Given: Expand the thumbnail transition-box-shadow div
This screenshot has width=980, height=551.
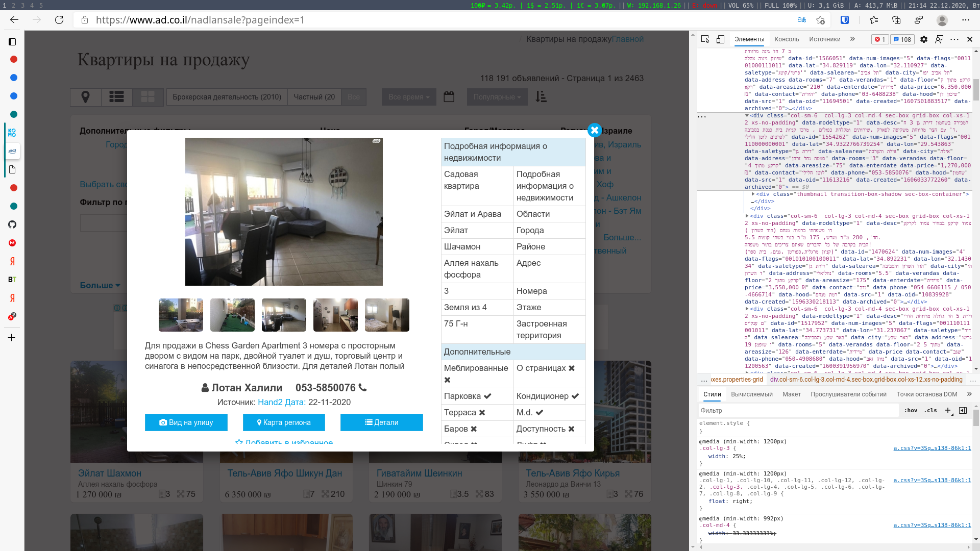Looking at the screenshot, I should (x=753, y=194).
